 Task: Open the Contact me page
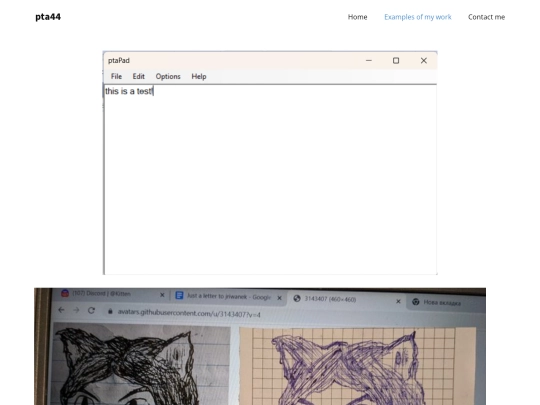pyautogui.click(x=486, y=17)
